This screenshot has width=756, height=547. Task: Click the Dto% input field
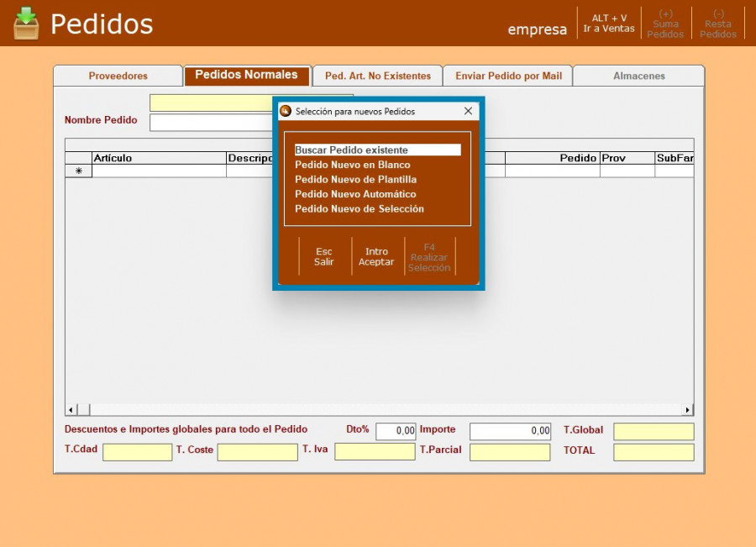(396, 431)
